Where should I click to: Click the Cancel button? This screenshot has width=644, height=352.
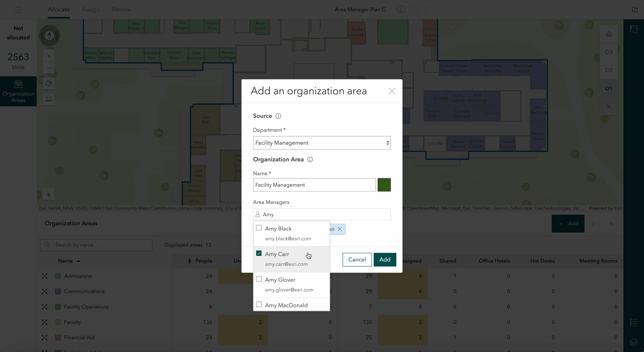tap(357, 260)
